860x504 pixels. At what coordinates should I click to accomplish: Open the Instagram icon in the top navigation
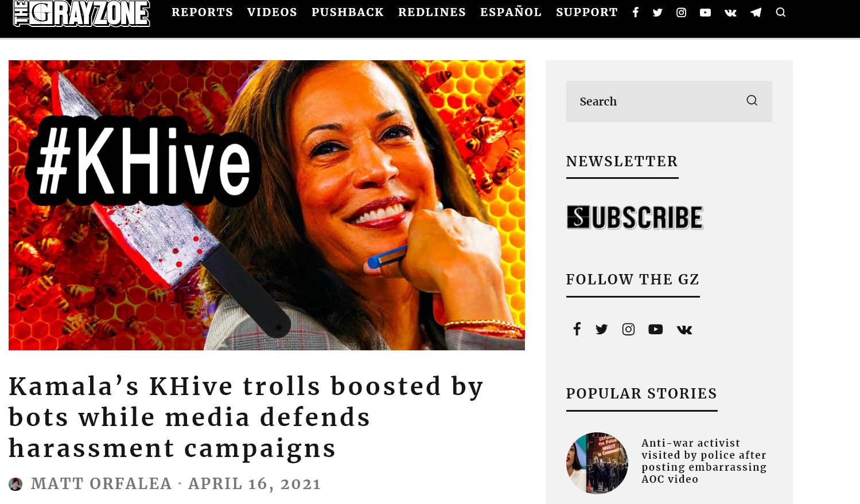[x=681, y=13]
